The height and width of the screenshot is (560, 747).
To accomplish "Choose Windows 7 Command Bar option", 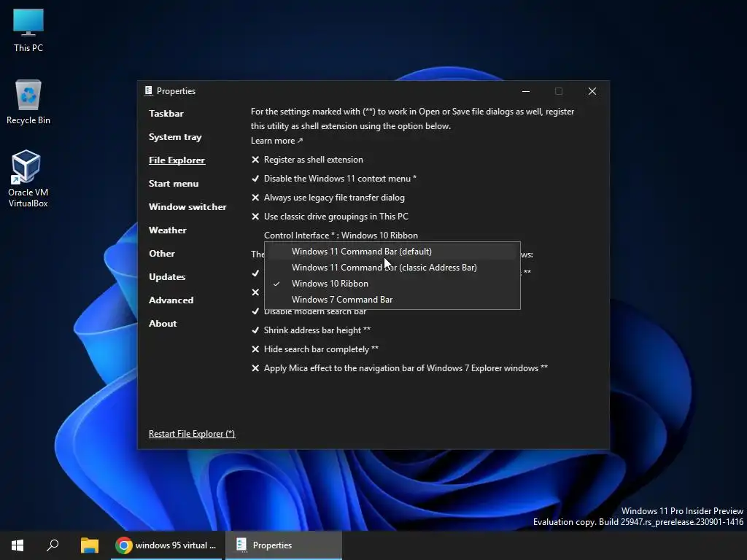I will pyautogui.click(x=392, y=300).
